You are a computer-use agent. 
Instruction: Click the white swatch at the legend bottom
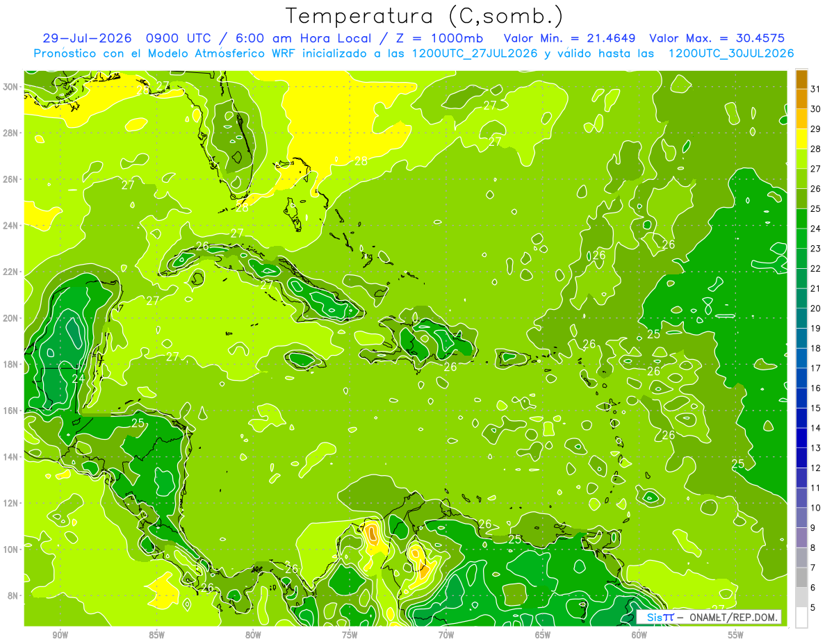pos(801,617)
